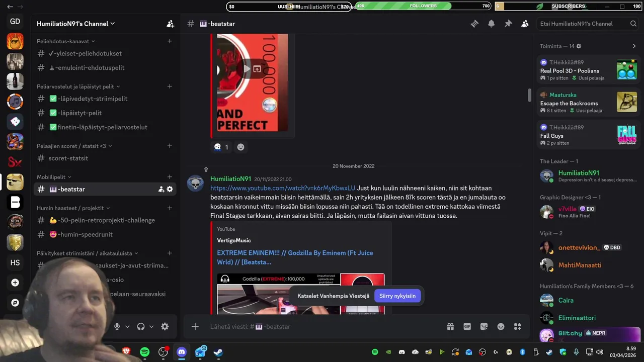
Task: Open the HS server in server list
Action: [x=15, y=262]
